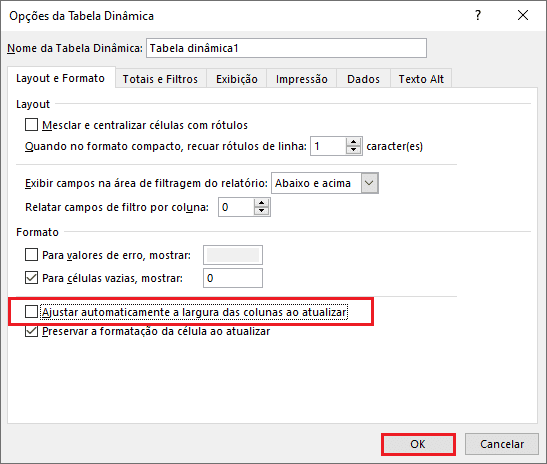Check Para valores de erro, mostrar
This screenshot has width=547, height=464.
point(31,255)
